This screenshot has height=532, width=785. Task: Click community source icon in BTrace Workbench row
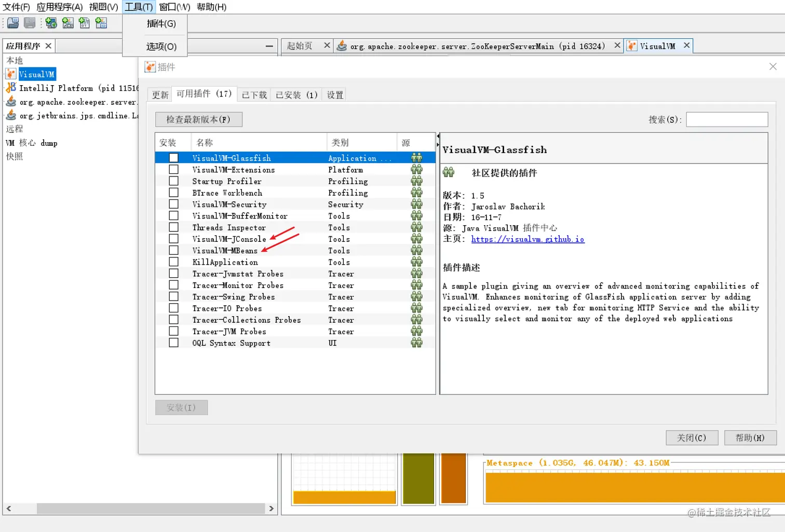(416, 193)
